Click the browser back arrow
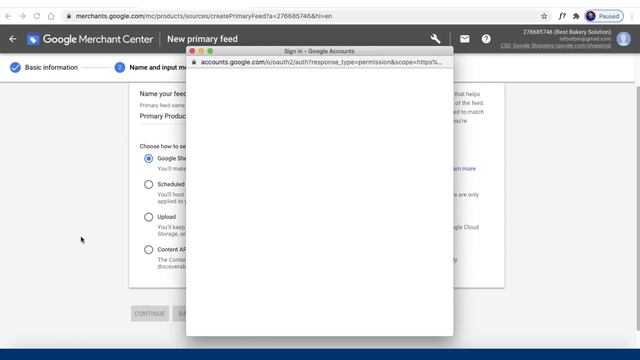 8,16
